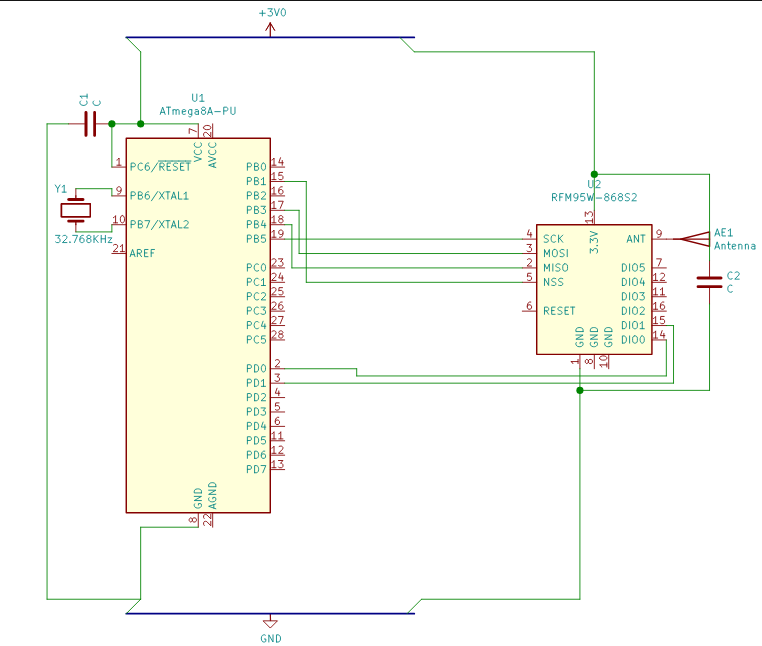Select the GND ground triangle symbol
The image size is (762, 646).
click(270, 622)
